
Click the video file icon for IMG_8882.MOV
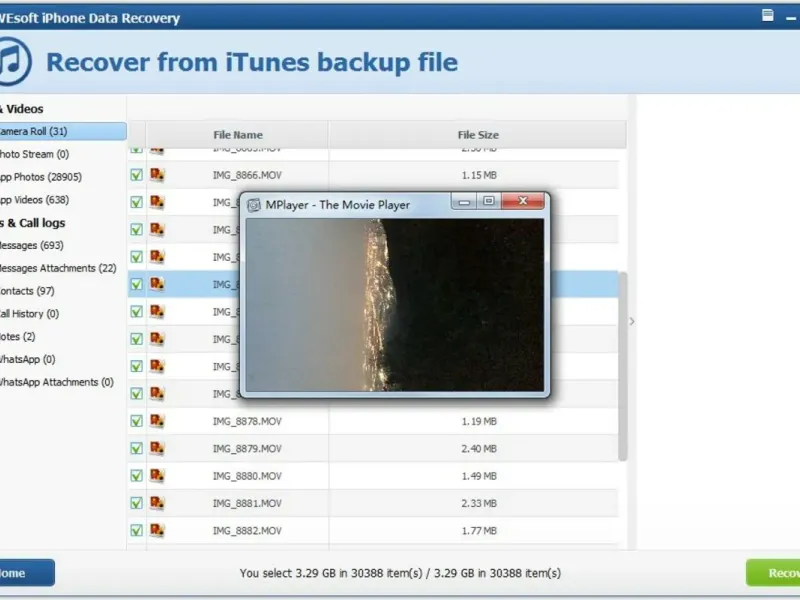[x=157, y=531]
